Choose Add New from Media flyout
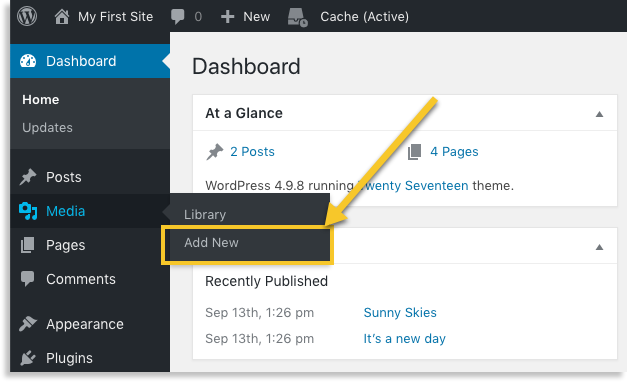The width and height of the screenshot is (627, 382). pos(212,243)
